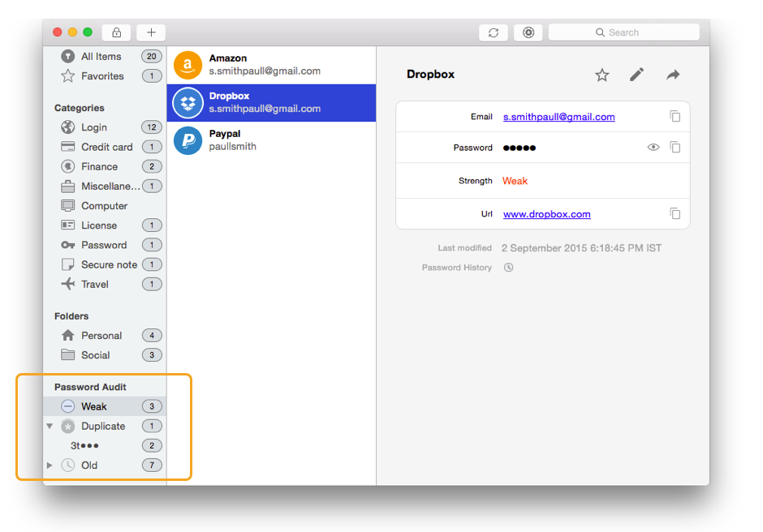The image size is (763, 532).
Task: Copy the Email field value
Action: coord(675,116)
